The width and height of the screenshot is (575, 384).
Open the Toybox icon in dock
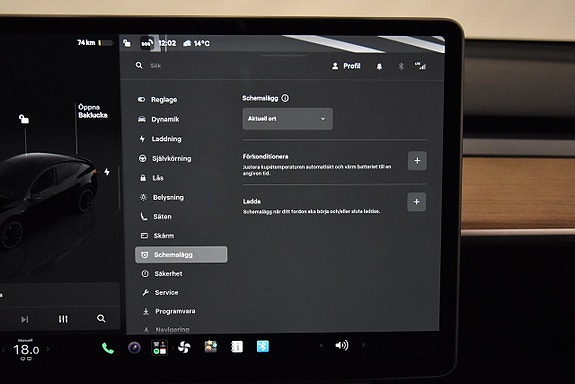coord(211,346)
